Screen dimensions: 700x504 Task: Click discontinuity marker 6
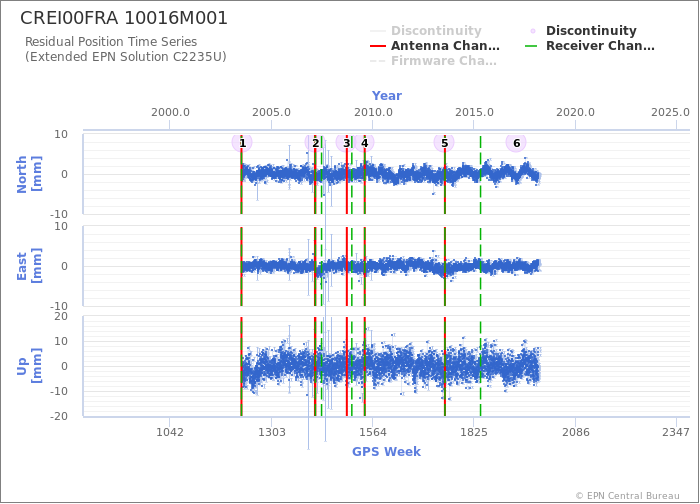pos(516,143)
